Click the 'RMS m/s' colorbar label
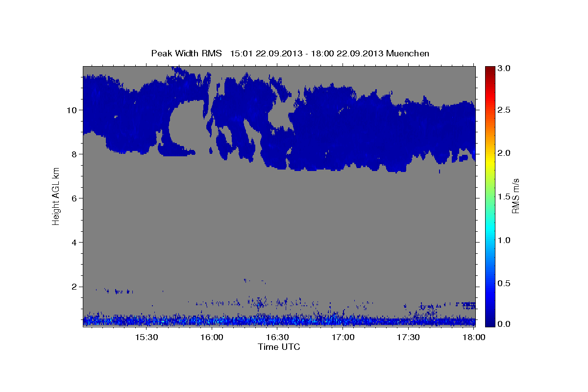 [515, 196]
